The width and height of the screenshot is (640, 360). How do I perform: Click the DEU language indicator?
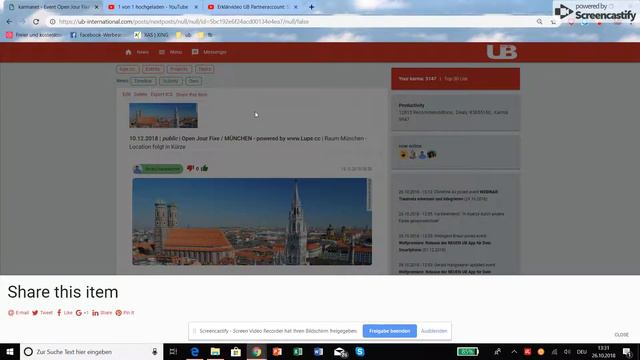click(x=582, y=351)
